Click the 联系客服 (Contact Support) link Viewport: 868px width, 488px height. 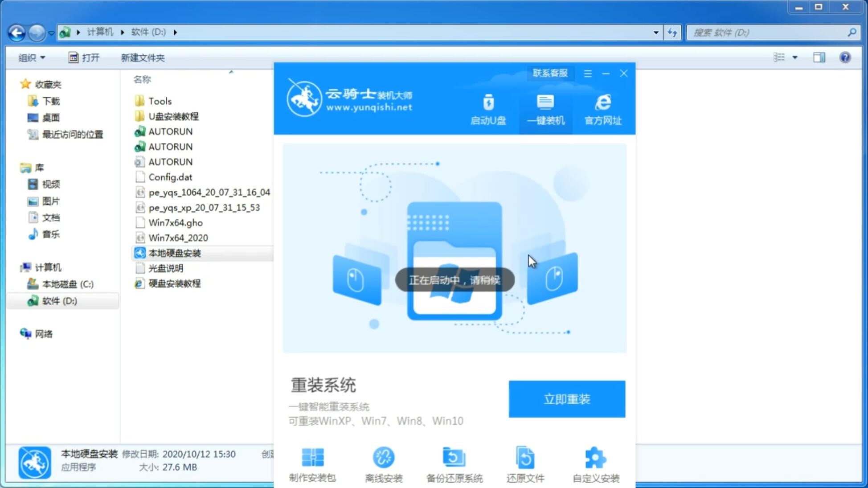click(550, 73)
